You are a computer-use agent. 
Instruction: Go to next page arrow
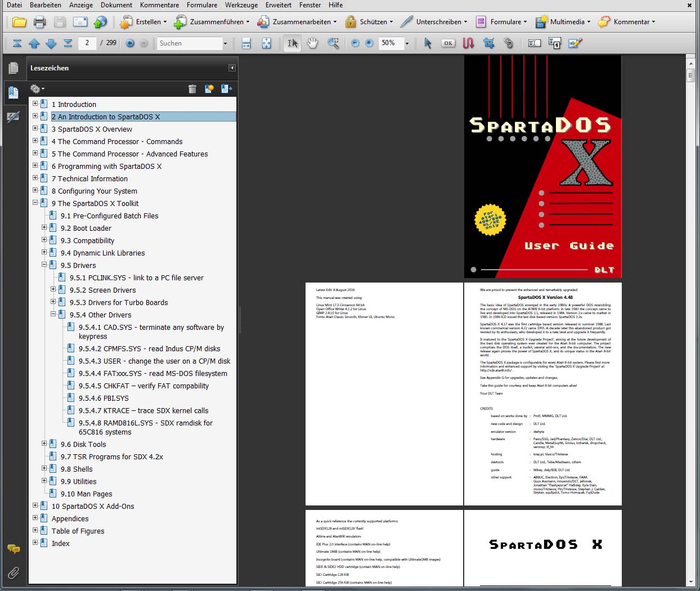click(x=51, y=43)
